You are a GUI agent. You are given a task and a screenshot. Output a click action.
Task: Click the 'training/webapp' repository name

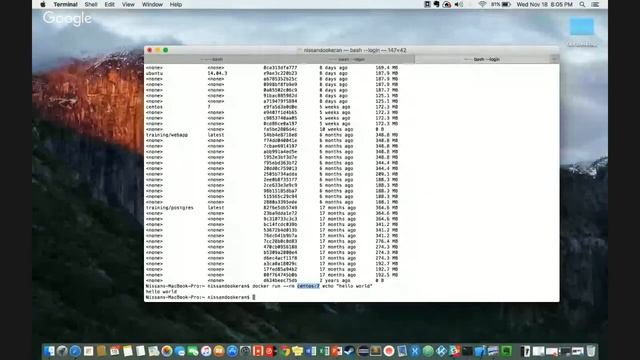[x=167, y=135]
